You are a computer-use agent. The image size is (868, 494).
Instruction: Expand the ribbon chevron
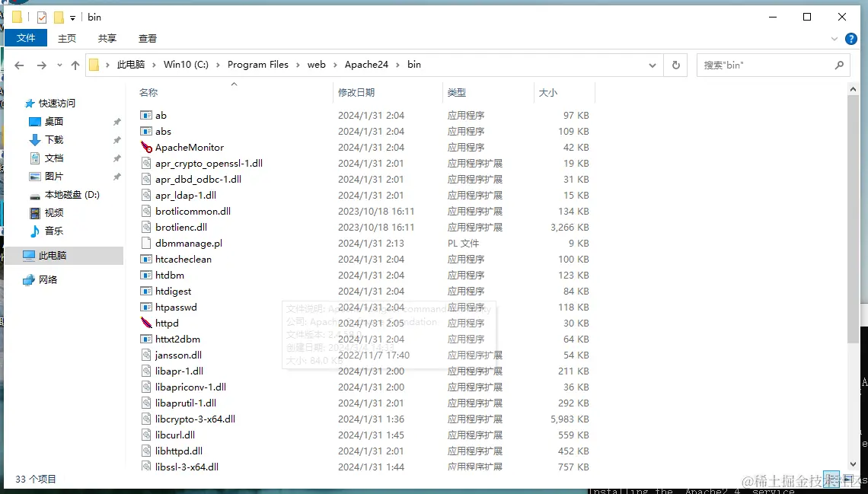click(x=834, y=39)
